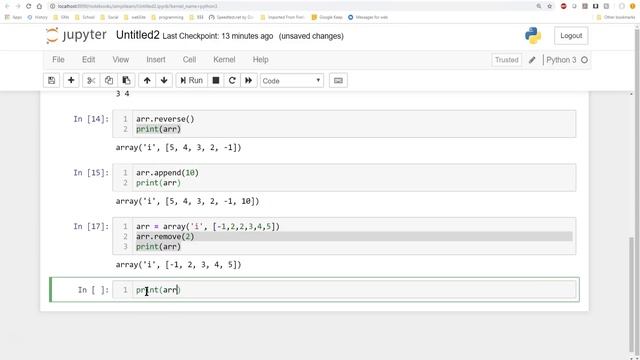
Task: Click the In [17]: cell prompt
Action: coord(91,227)
